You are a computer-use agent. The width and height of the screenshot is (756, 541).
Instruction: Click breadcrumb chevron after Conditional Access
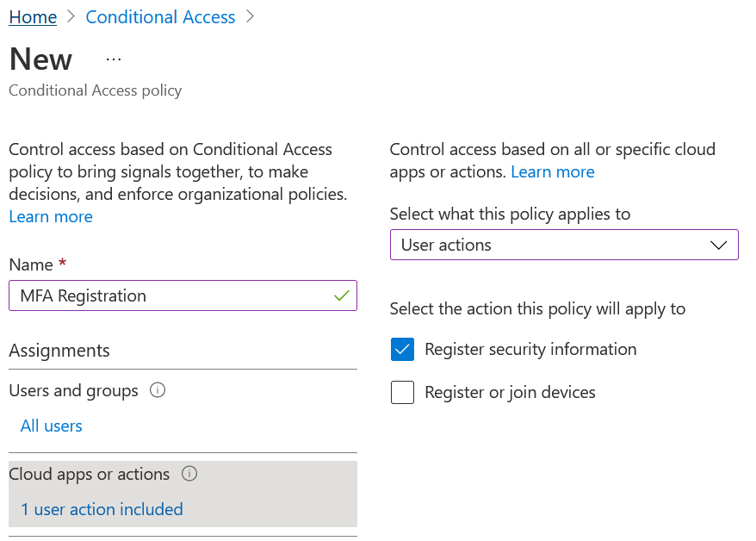[x=250, y=17]
